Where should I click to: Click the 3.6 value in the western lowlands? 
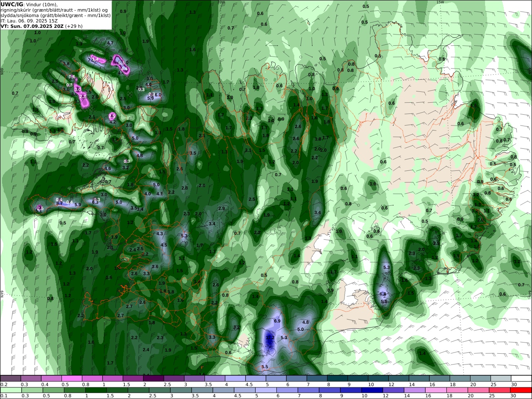pyautogui.click(x=155, y=266)
